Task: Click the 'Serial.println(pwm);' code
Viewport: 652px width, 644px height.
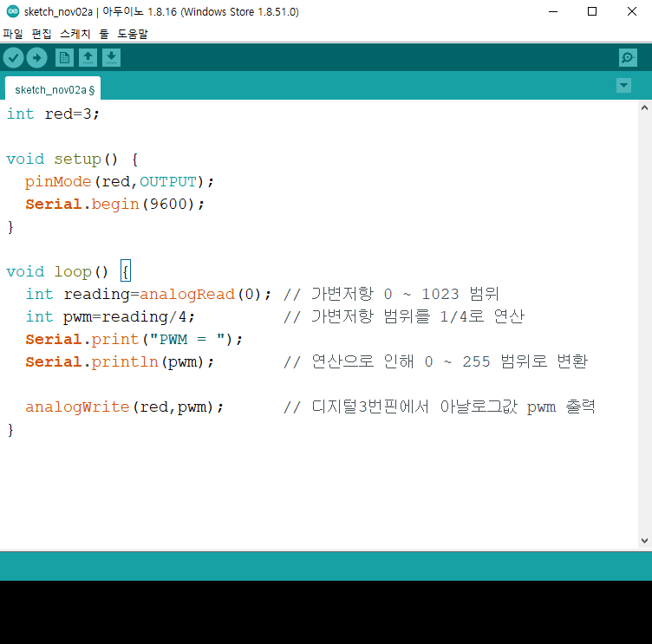Action: coord(120,361)
